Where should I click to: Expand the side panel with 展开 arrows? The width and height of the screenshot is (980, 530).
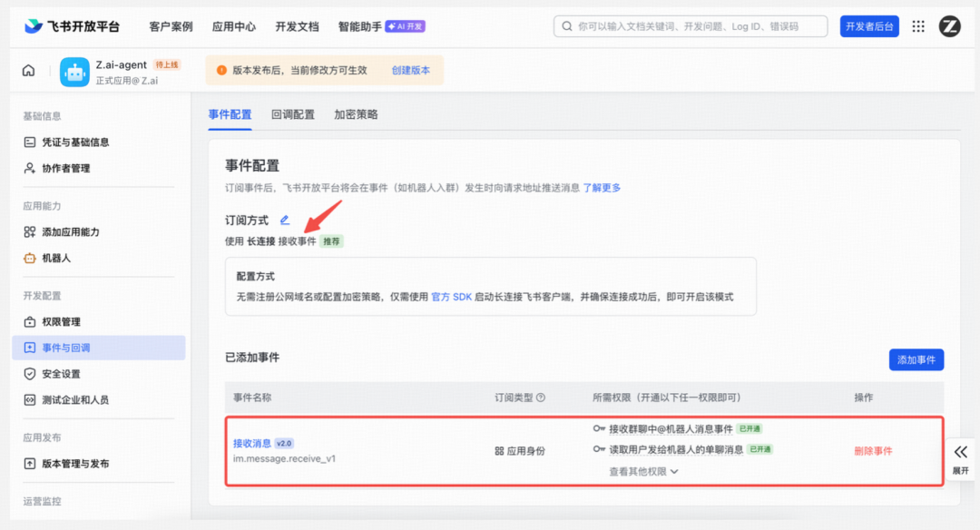960,457
